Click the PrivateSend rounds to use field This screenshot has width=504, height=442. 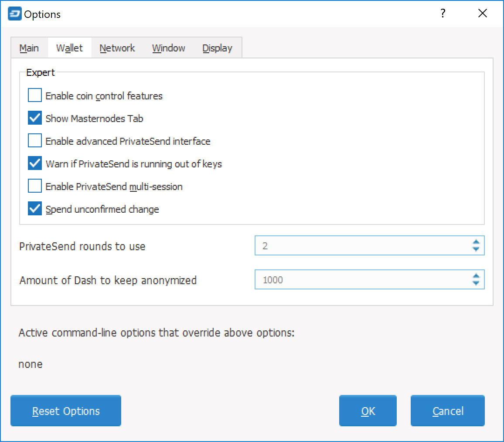(369, 245)
